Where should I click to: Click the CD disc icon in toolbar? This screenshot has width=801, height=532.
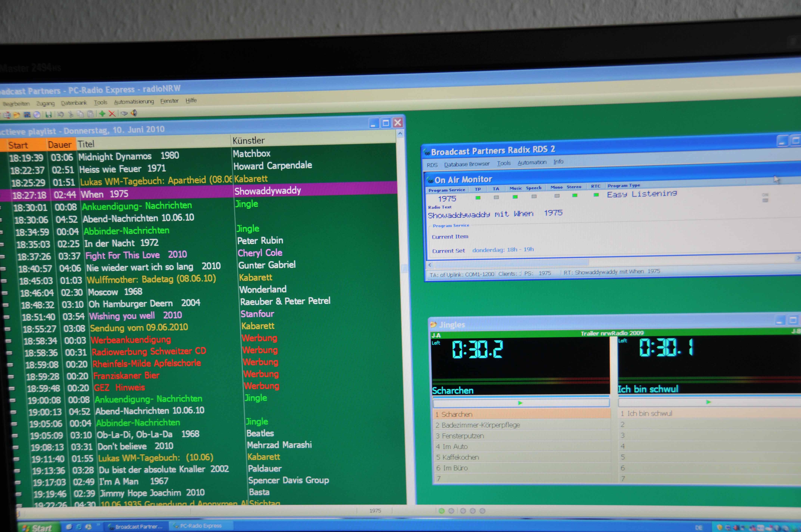[37, 115]
